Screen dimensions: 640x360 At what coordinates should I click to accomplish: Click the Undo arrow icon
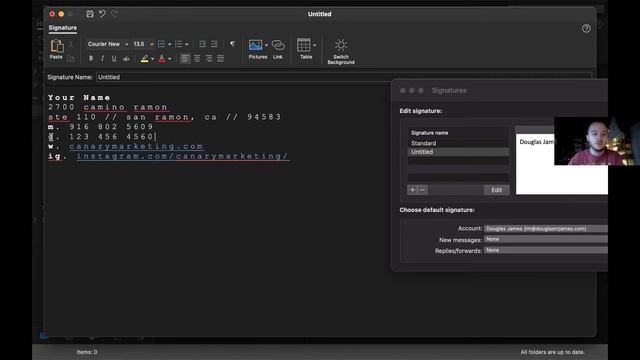tap(102, 14)
